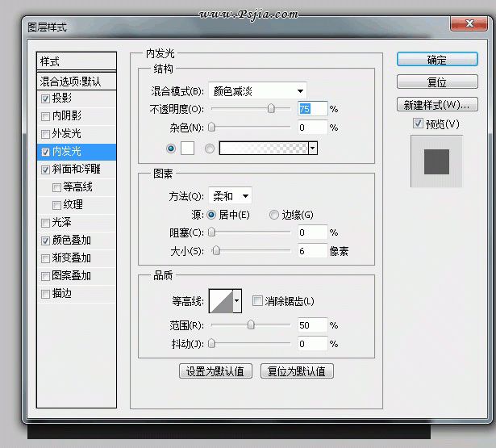This screenshot has height=448, width=496.
Task: Close the Layer Style dialog window
Action: (x=466, y=27)
